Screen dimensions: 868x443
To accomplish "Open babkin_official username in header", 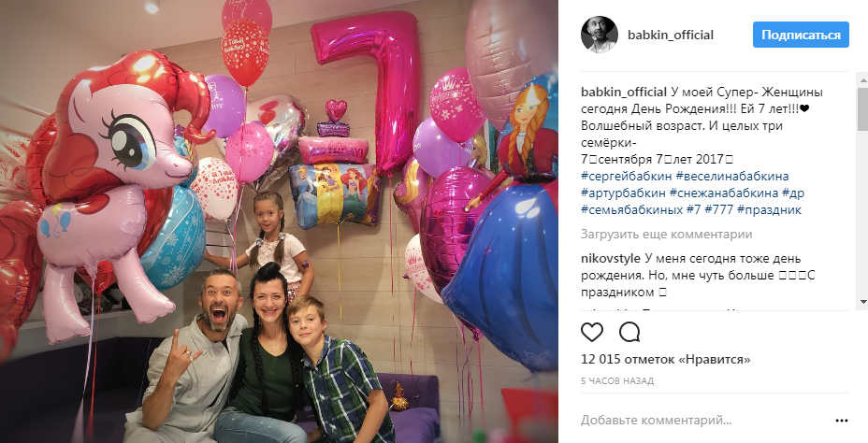I will 671,35.
